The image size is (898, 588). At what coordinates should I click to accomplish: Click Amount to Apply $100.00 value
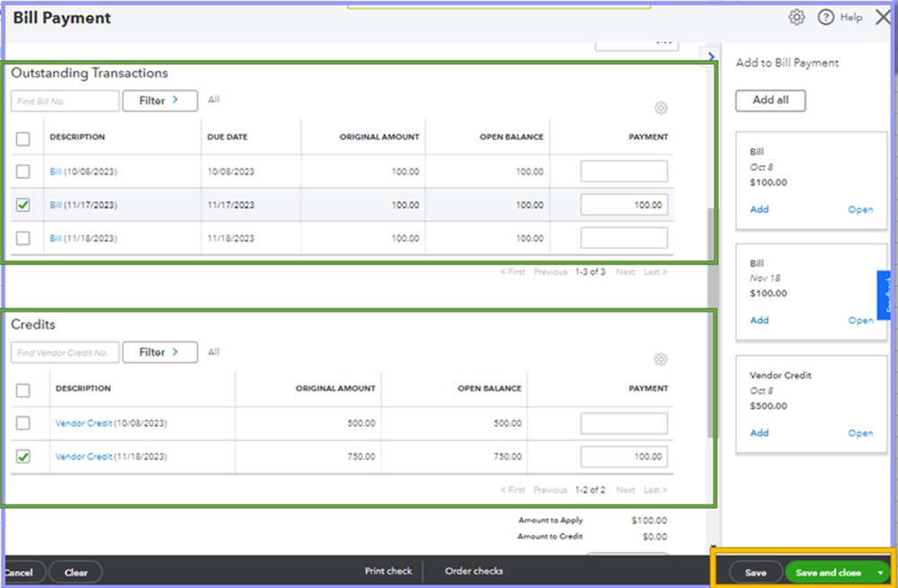click(649, 521)
